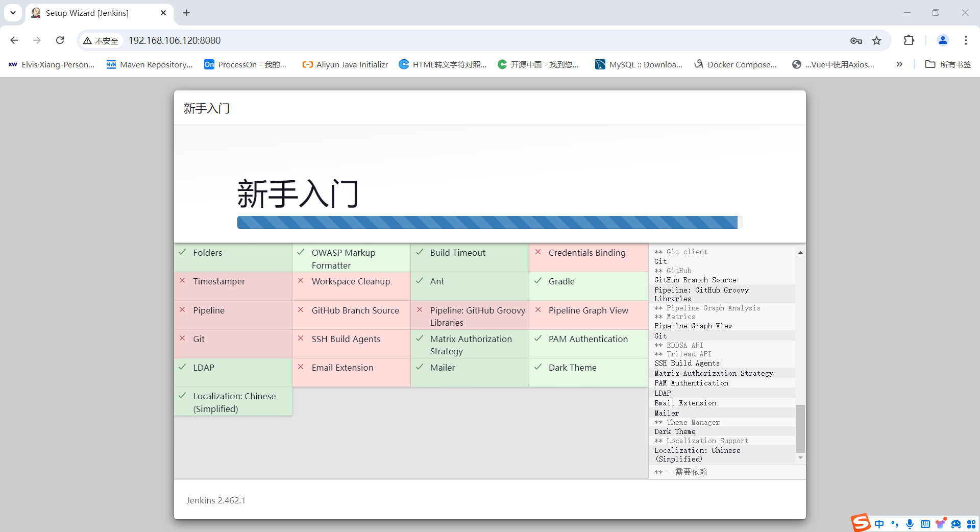980x532 pixels.
Task: Click the Timestamper failed X icon
Action: point(182,281)
